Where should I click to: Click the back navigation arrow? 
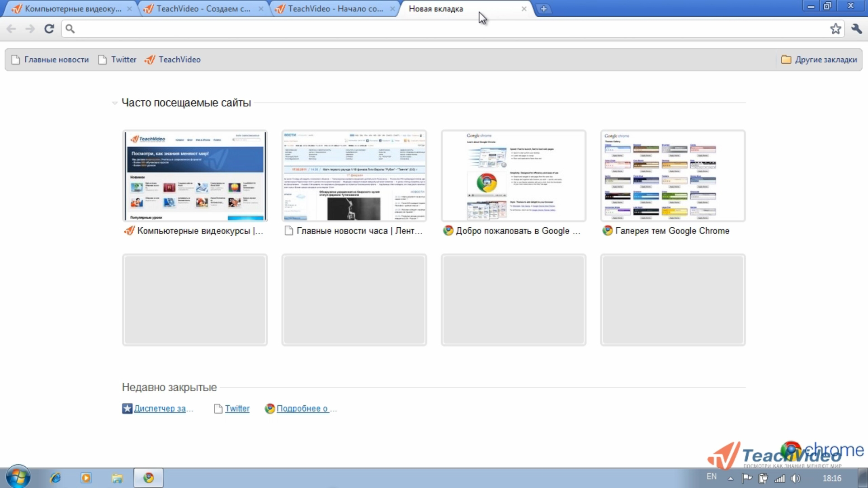(x=11, y=29)
